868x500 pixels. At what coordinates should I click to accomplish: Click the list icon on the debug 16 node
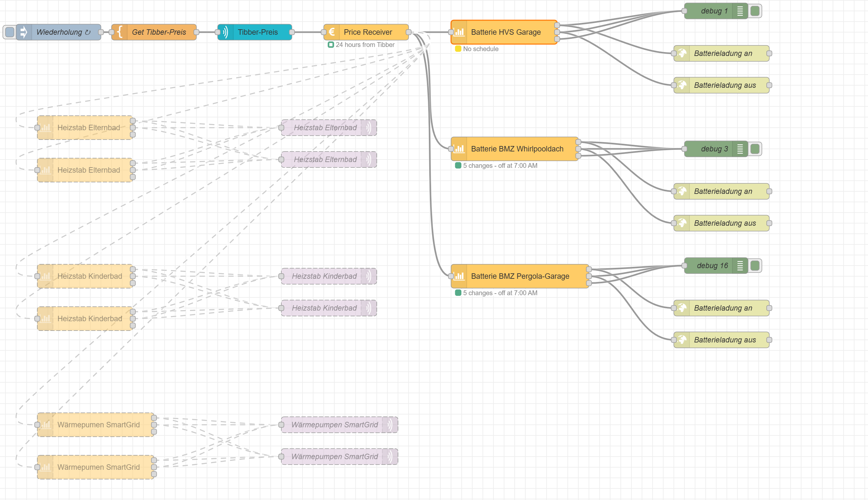[740, 266]
